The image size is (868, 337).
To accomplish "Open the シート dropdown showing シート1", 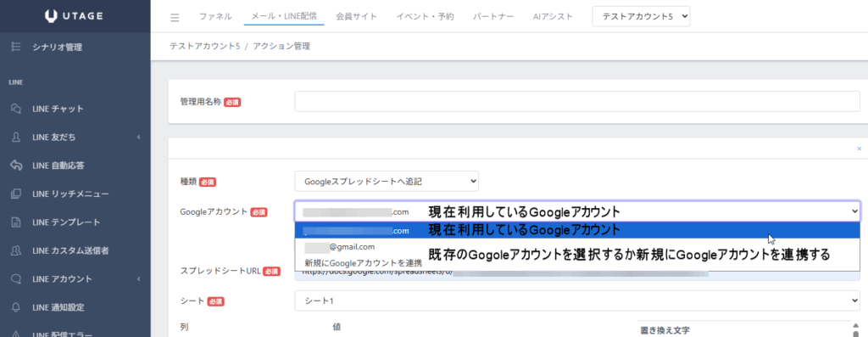I will [x=577, y=300].
